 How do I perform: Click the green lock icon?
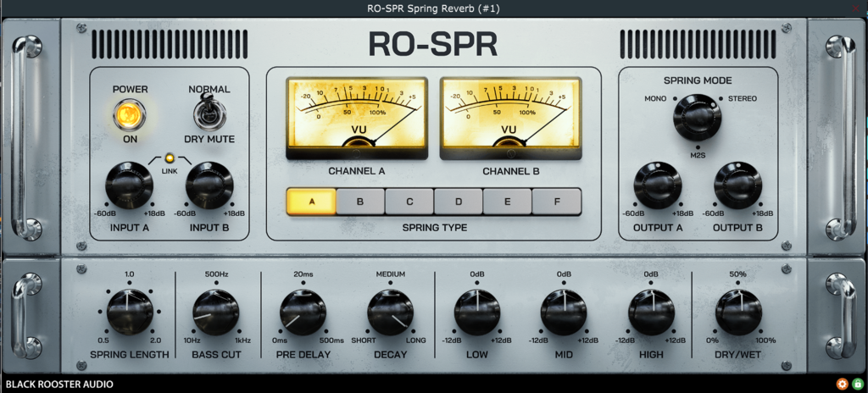click(858, 384)
